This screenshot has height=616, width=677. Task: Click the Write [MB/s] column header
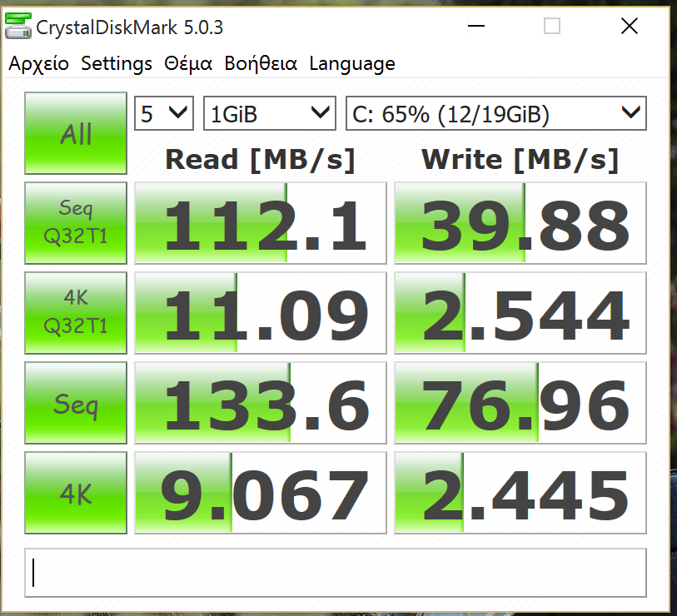pos(520,160)
